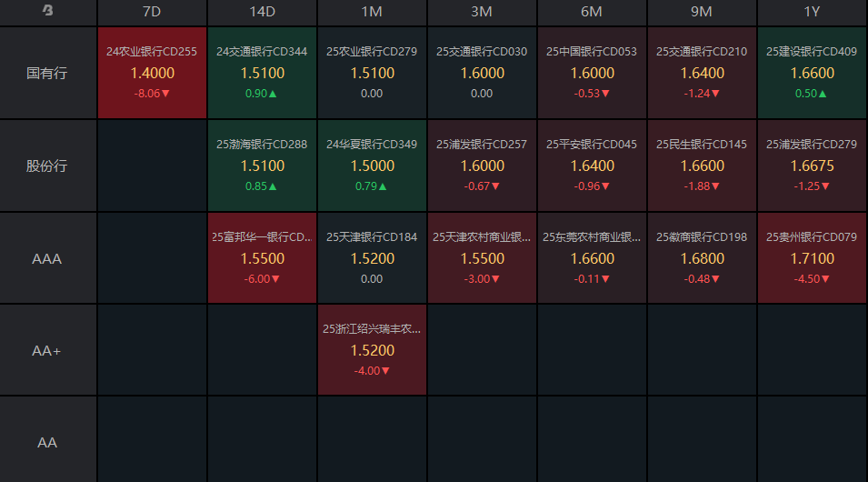Select the 国有行 row label
868x482 pixels.
click(47, 73)
